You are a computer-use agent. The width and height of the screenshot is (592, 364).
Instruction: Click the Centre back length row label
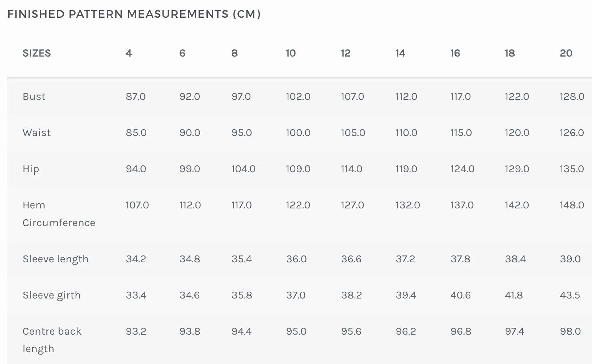(x=52, y=340)
